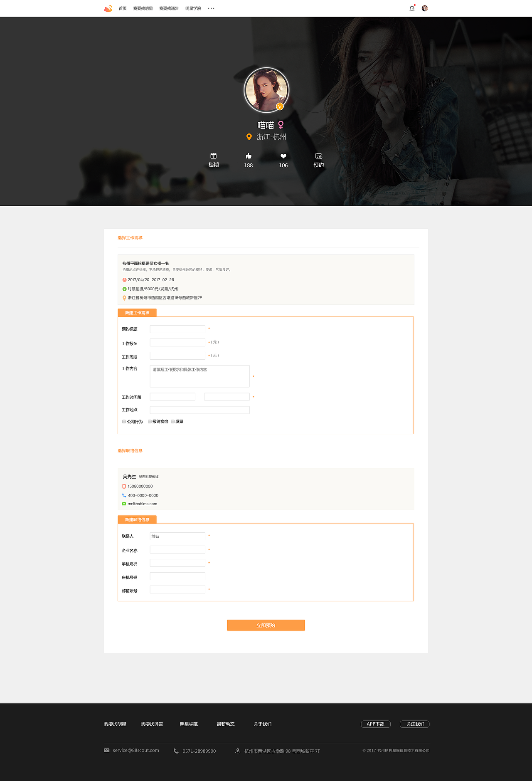Focus the 企业名称 input field

[177, 549]
